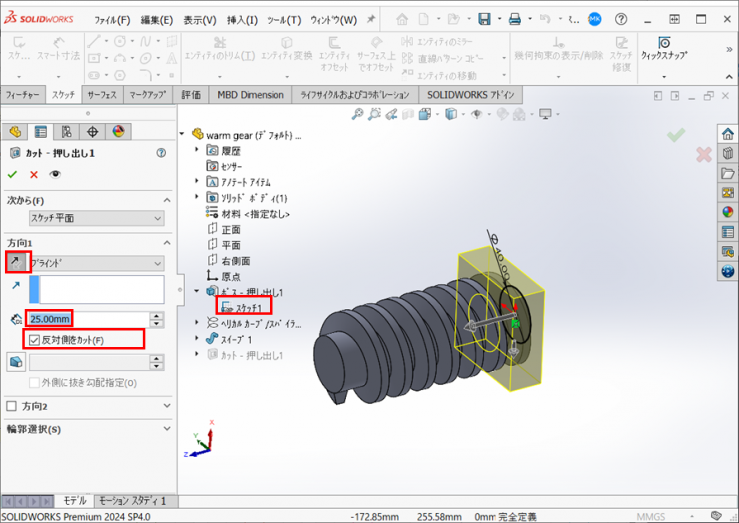The image size is (739, 523).
Task: Click the green OK checkmark in PropertyManager
Action: [13, 174]
